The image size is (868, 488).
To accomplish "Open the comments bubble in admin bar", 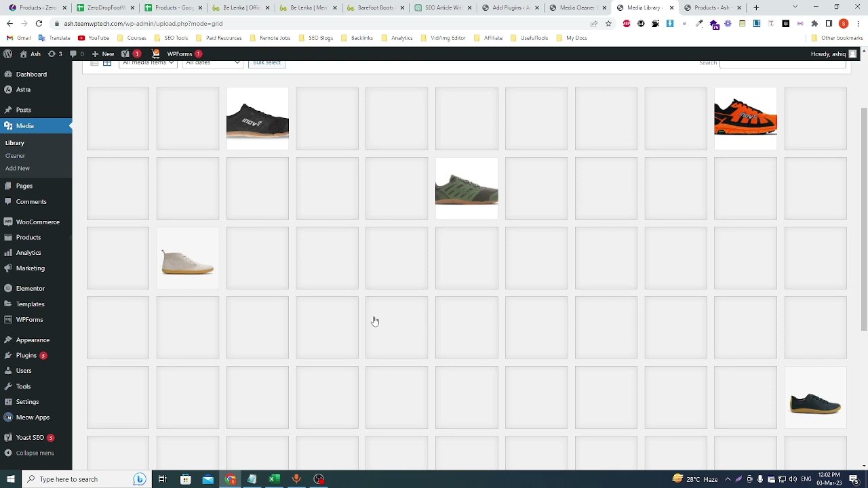I will (x=77, y=54).
